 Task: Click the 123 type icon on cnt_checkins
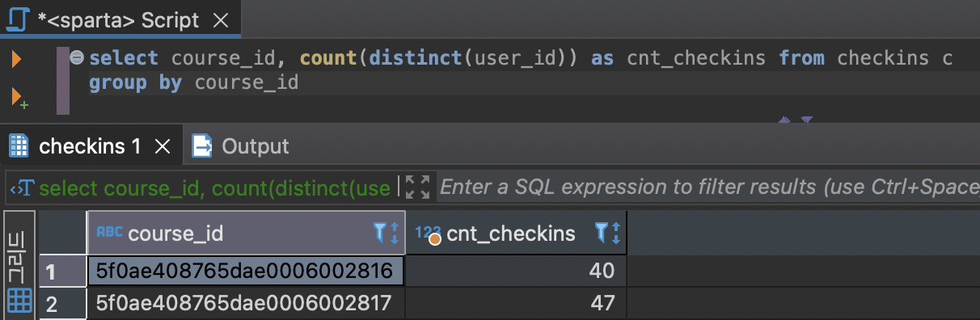click(428, 234)
